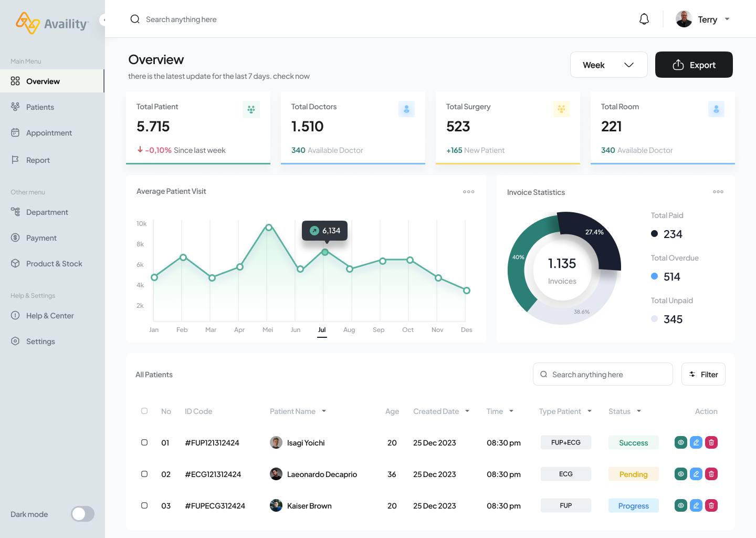Click the Total Surgery card icon

(x=561, y=109)
